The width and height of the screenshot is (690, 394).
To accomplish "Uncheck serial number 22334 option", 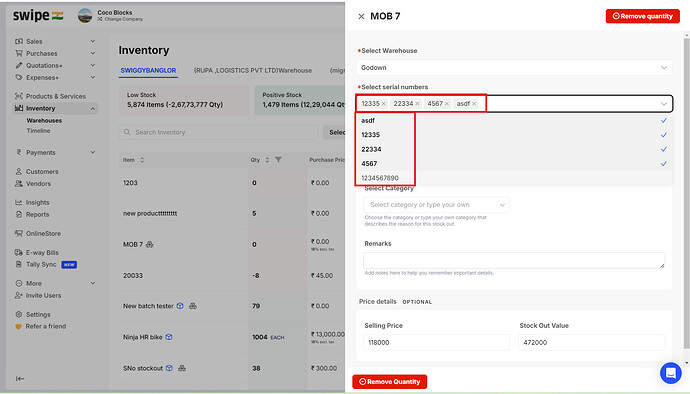I will click(x=514, y=149).
